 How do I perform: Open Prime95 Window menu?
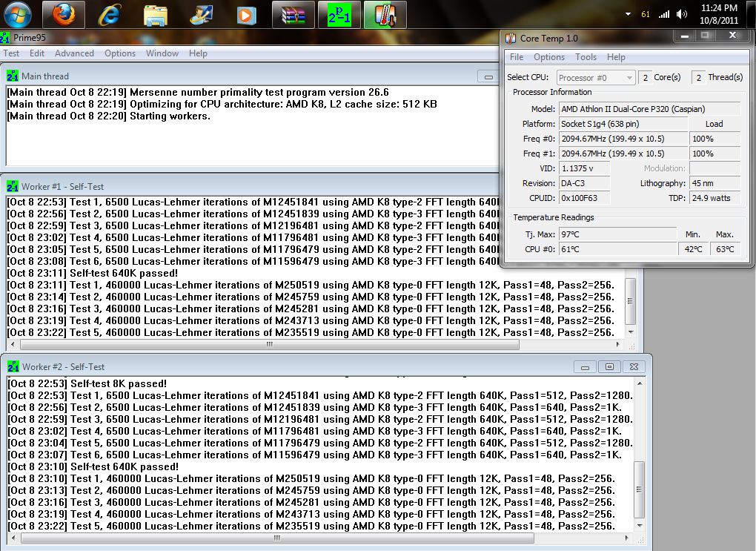pos(162,53)
